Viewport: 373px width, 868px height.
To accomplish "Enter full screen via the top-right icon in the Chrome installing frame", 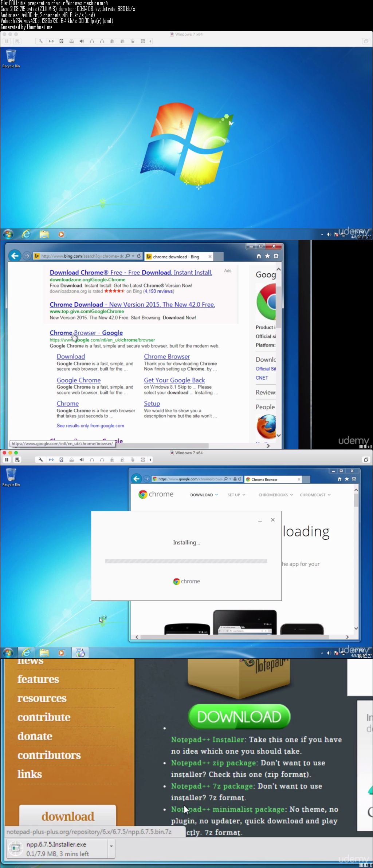I will 366,460.
